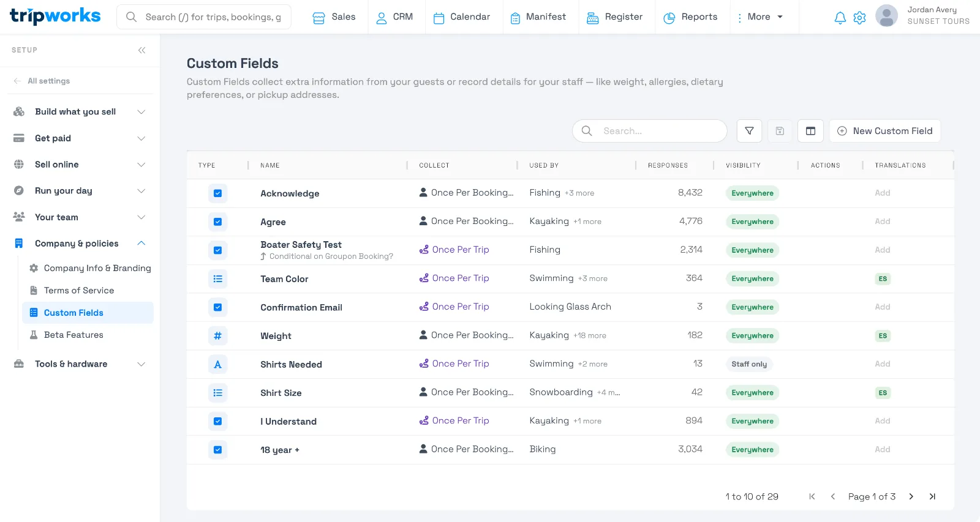The width and height of the screenshot is (980, 522).
Task: Click the ES badge for Weight
Action: 883,336
